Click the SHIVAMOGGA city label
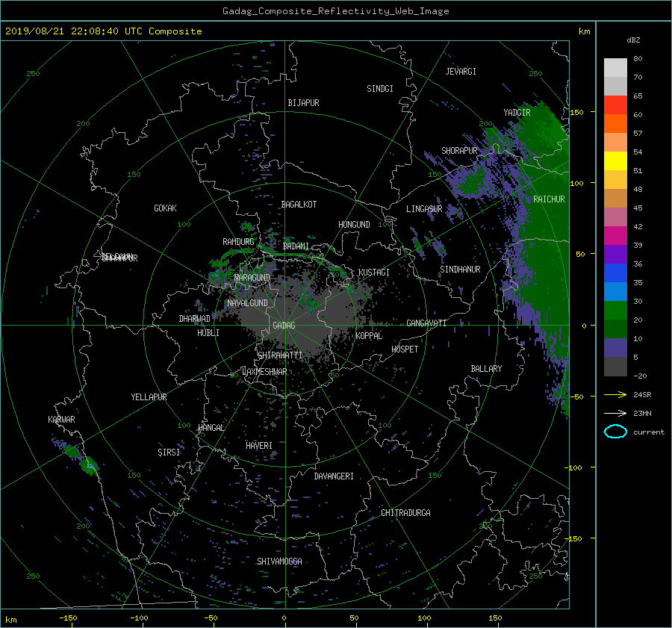 [x=279, y=561]
